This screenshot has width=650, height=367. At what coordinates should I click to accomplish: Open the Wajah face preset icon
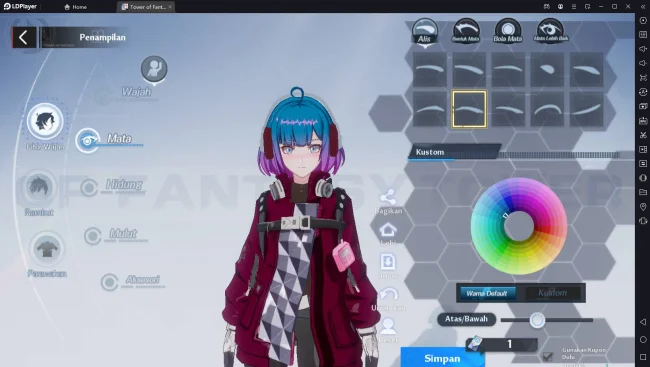click(x=154, y=69)
